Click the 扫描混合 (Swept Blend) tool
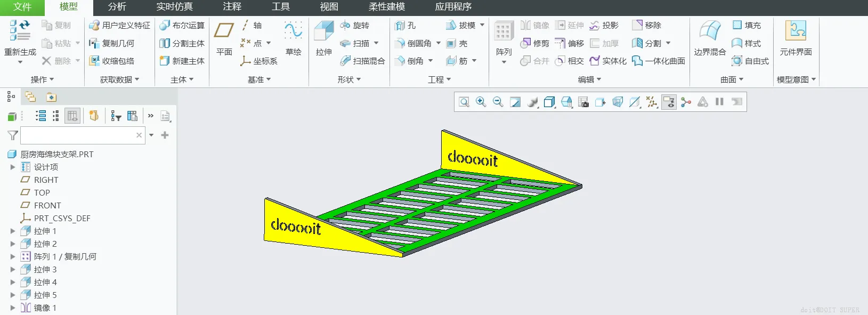 pyautogui.click(x=362, y=61)
